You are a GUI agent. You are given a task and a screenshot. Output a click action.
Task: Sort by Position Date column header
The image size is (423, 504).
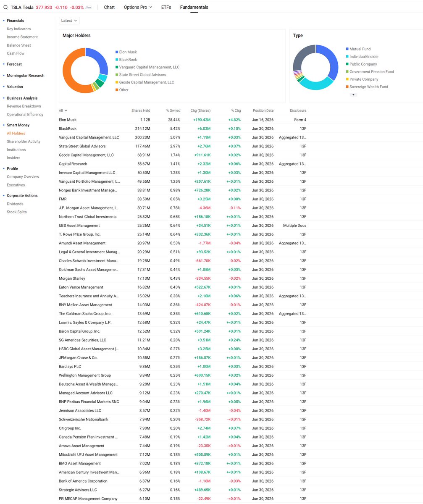(263, 110)
